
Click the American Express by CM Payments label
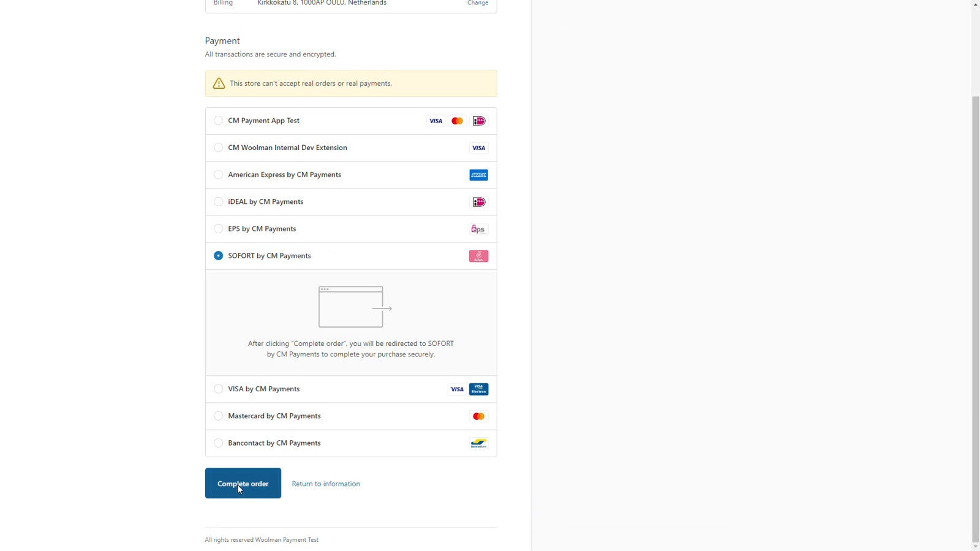point(284,174)
